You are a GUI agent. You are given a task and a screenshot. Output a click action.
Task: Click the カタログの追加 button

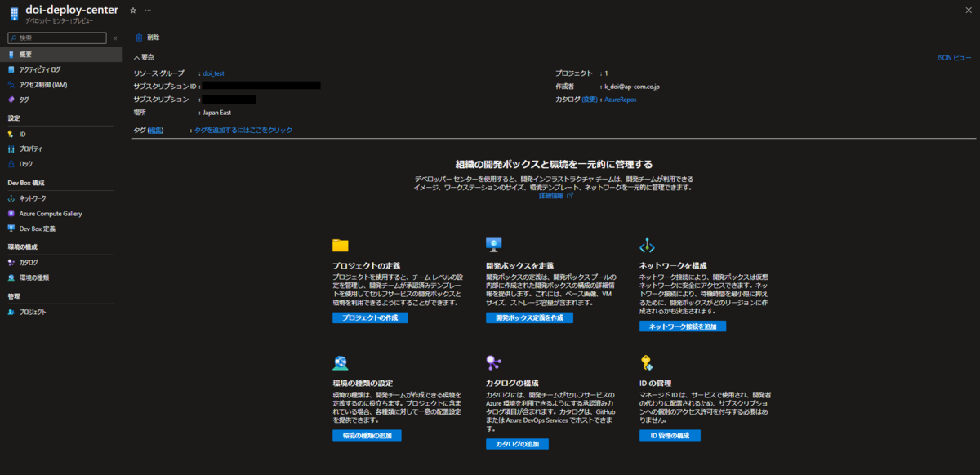517,444
